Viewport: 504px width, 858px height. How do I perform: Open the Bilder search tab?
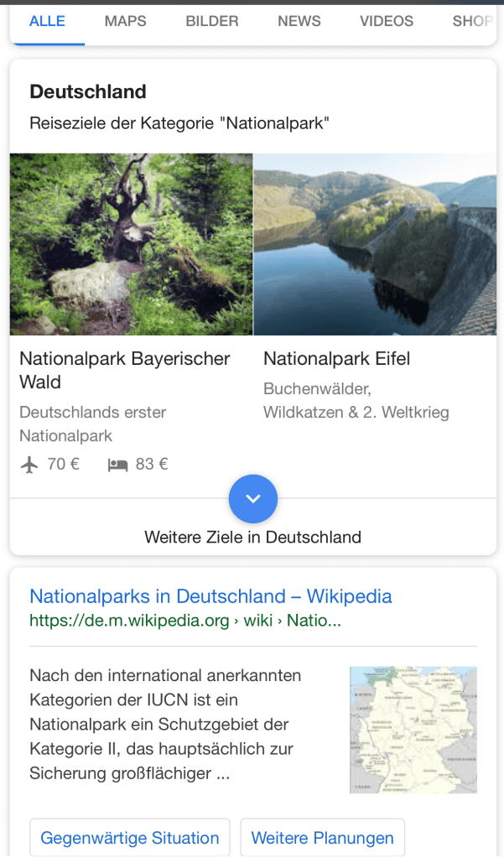point(212,21)
